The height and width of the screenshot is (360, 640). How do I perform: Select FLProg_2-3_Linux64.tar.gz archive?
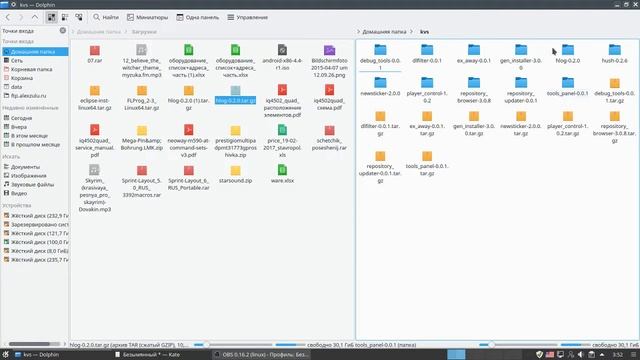click(x=142, y=98)
